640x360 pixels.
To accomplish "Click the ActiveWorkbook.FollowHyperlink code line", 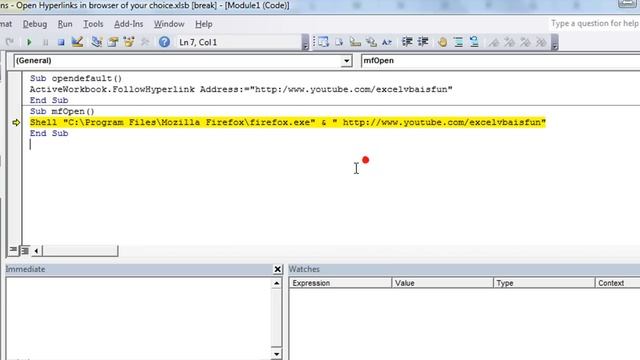I will (x=241, y=89).
